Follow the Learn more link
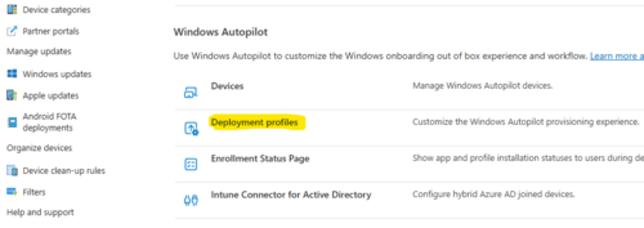The width and height of the screenshot is (644, 228). coord(617,56)
